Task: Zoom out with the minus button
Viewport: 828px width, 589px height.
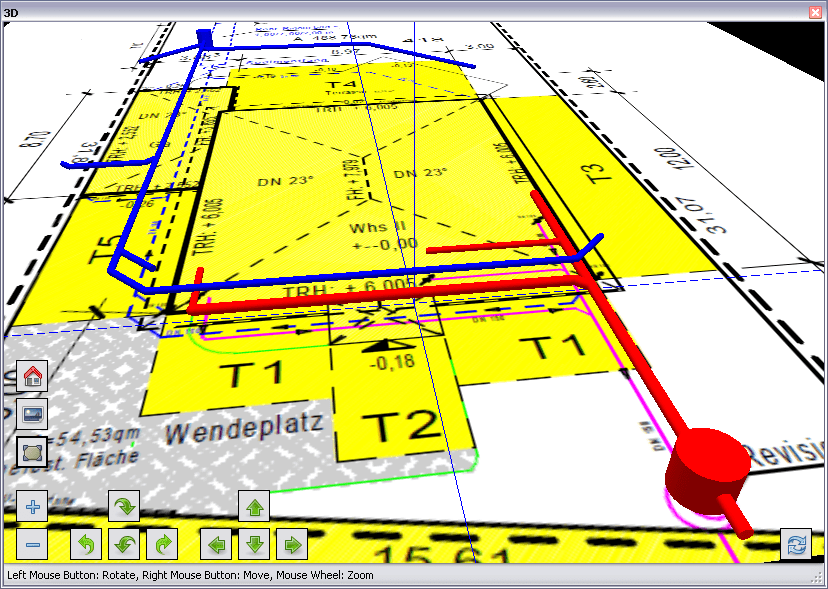Action: (32, 544)
